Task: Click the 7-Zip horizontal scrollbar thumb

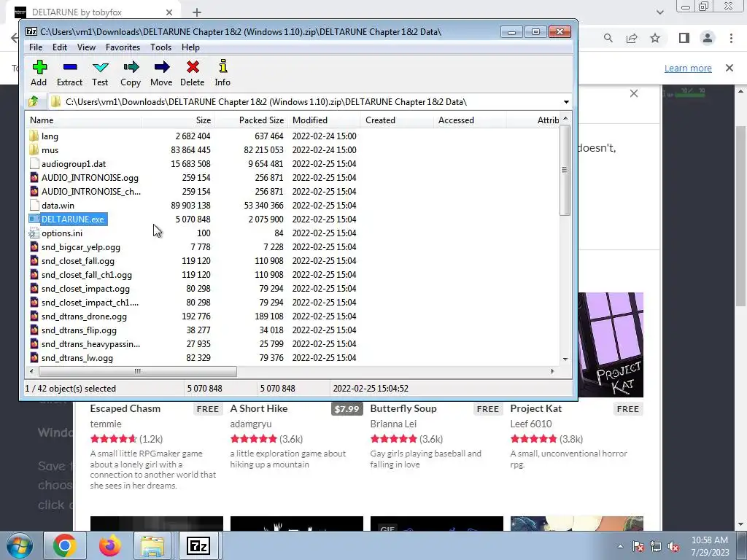Action: (x=138, y=371)
